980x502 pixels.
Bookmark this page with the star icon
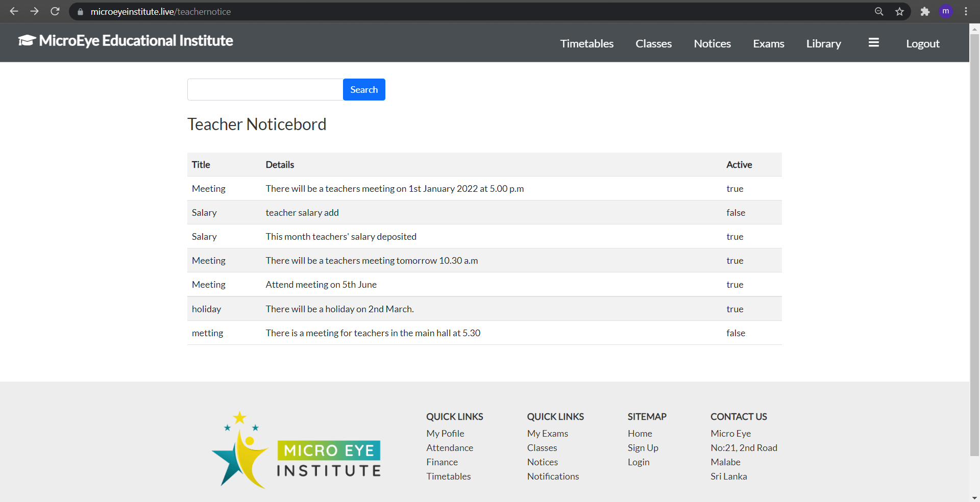pyautogui.click(x=899, y=11)
